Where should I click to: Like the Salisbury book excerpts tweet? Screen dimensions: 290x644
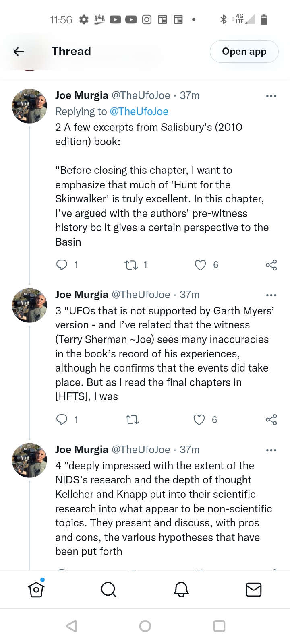(200, 265)
